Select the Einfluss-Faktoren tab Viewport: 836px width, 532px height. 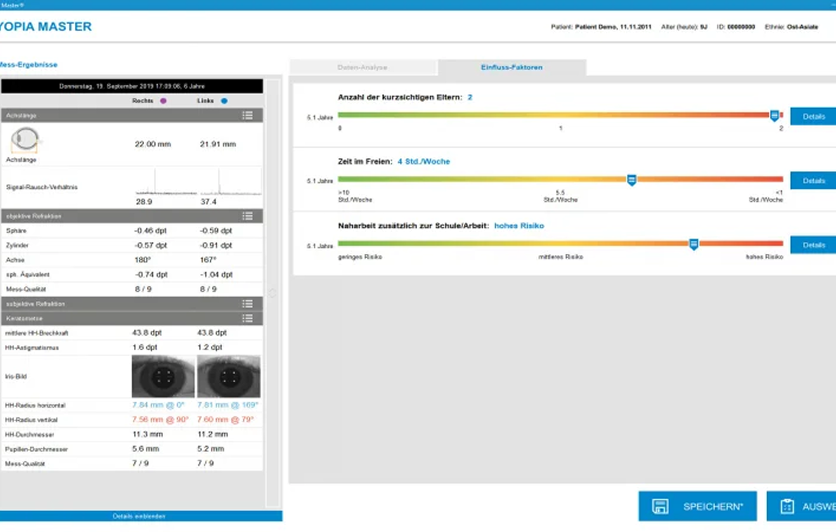[x=512, y=67]
